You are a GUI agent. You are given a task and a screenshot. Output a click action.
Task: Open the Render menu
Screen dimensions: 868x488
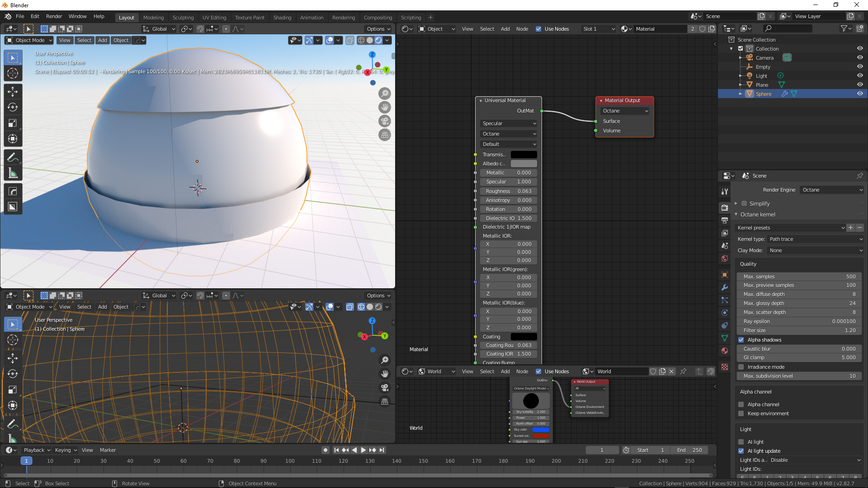[x=54, y=16]
